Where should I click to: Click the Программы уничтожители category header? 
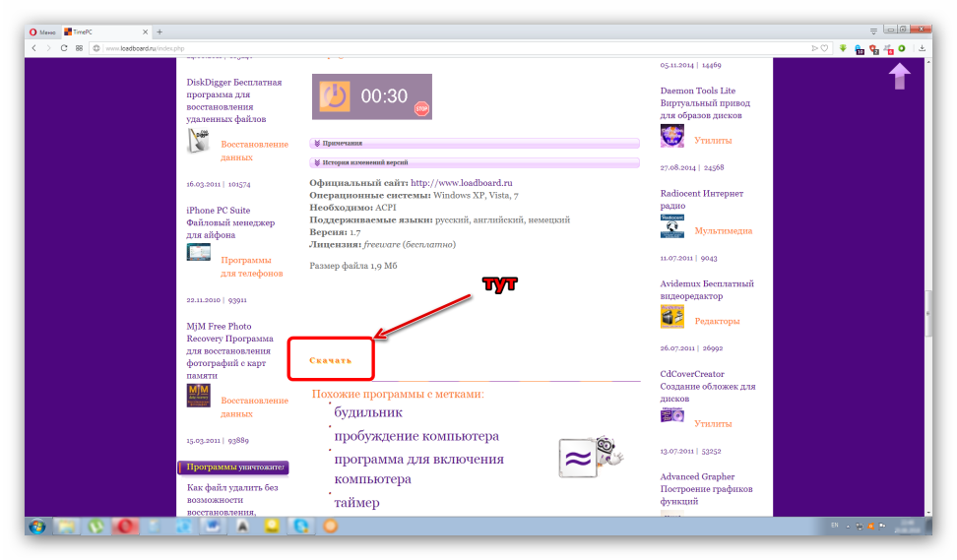[x=232, y=467]
